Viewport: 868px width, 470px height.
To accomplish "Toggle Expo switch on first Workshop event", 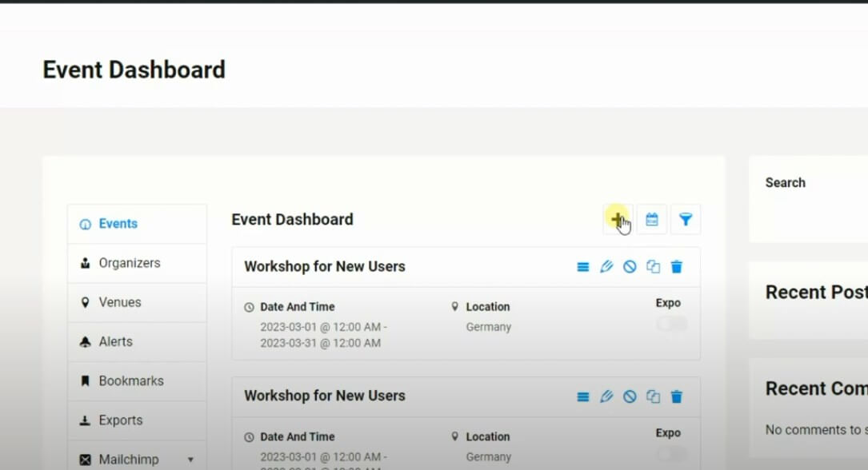I will pos(672,324).
